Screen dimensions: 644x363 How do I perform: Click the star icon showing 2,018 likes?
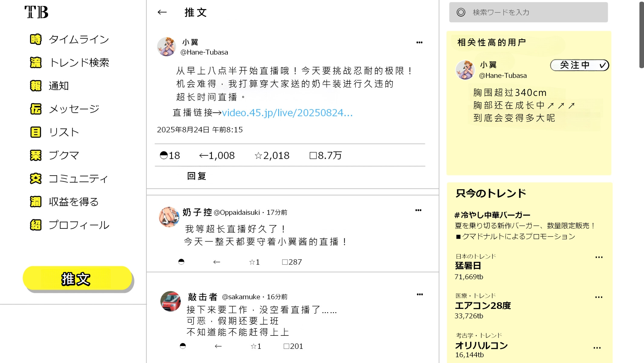(x=258, y=155)
